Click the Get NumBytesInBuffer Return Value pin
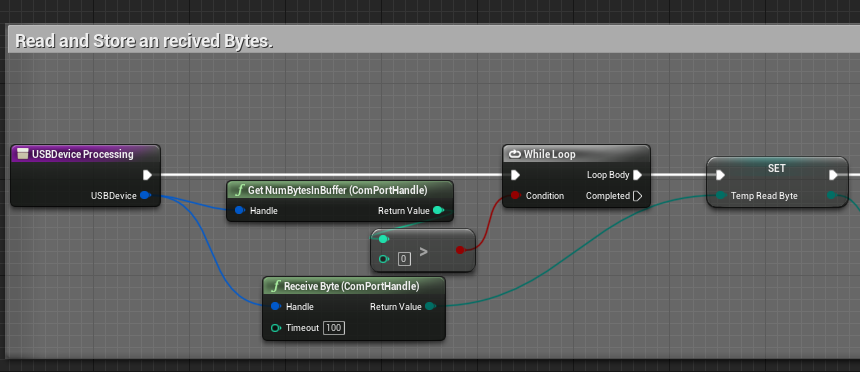The height and width of the screenshot is (372, 860). [x=438, y=210]
